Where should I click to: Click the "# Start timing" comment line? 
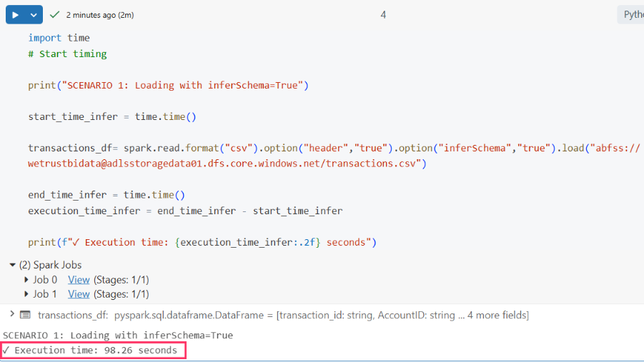point(67,54)
